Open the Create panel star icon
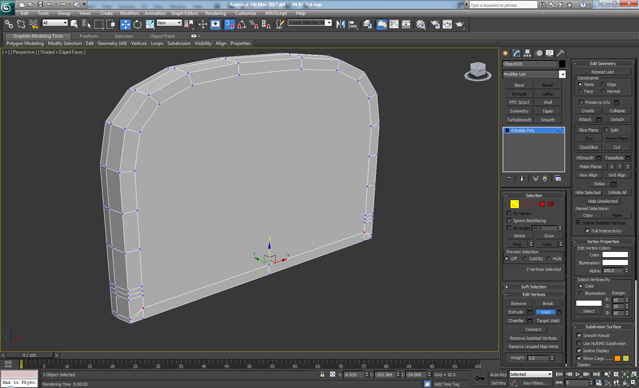Screen dimensions: 639x388 pyautogui.click(x=505, y=53)
